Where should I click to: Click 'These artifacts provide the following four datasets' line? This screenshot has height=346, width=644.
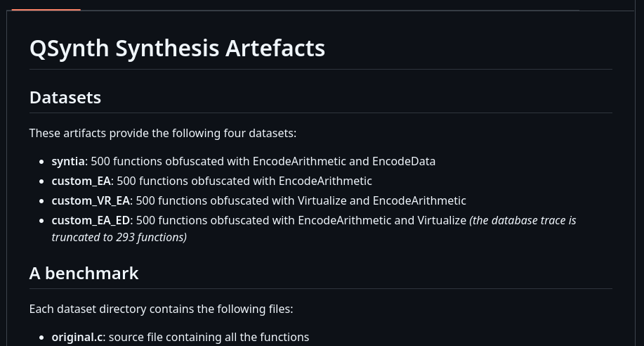(x=163, y=134)
